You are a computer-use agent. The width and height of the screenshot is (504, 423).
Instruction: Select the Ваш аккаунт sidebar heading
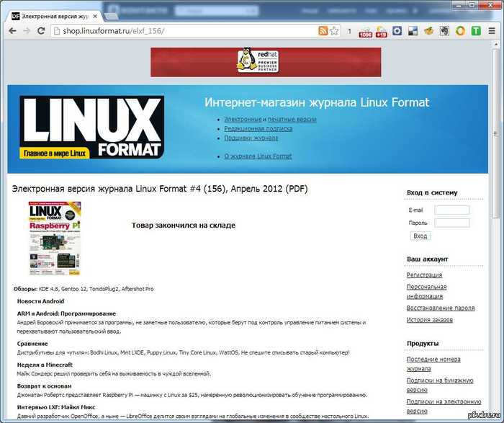tap(428, 259)
